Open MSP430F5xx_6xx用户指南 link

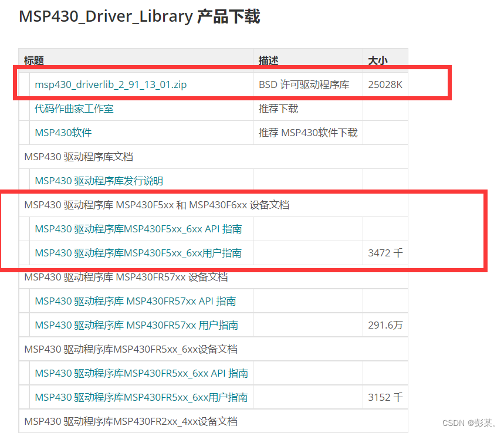[x=138, y=253]
